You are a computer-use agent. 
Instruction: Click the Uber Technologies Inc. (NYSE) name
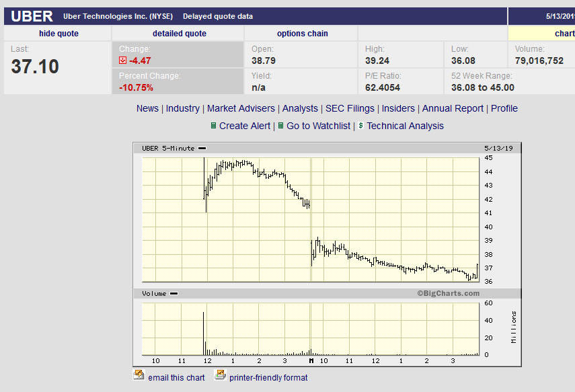[118, 16]
